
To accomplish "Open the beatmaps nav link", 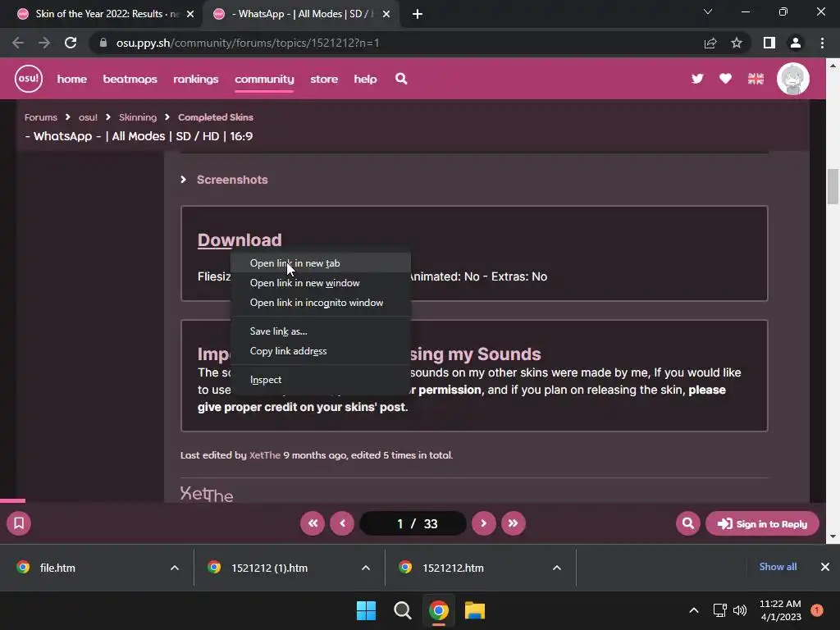I will tap(130, 79).
